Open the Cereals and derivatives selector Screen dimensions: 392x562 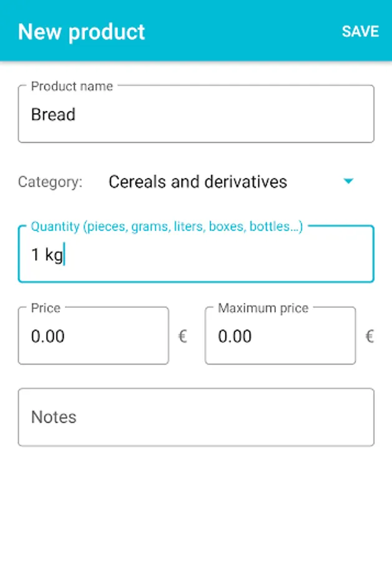tap(198, 182)
